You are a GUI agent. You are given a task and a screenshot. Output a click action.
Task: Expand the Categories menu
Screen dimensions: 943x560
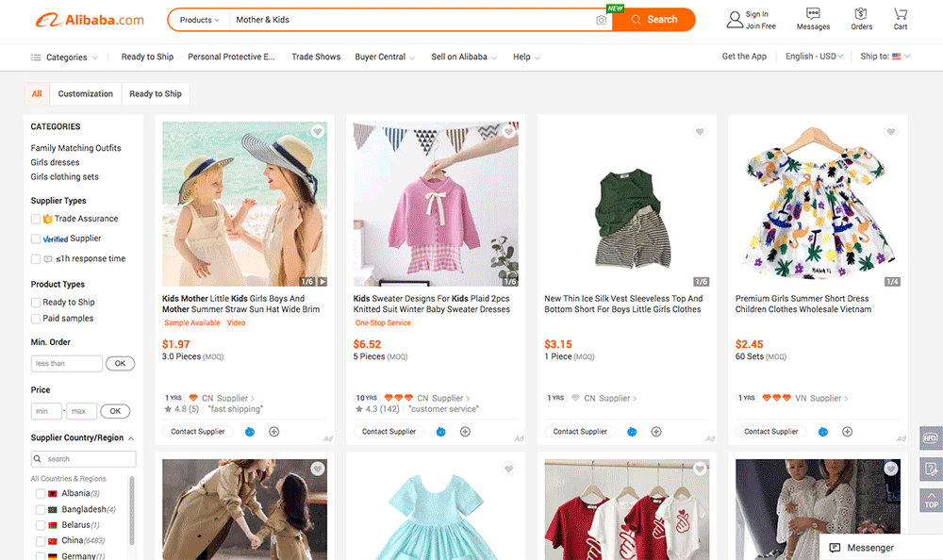tap(64, 58)
